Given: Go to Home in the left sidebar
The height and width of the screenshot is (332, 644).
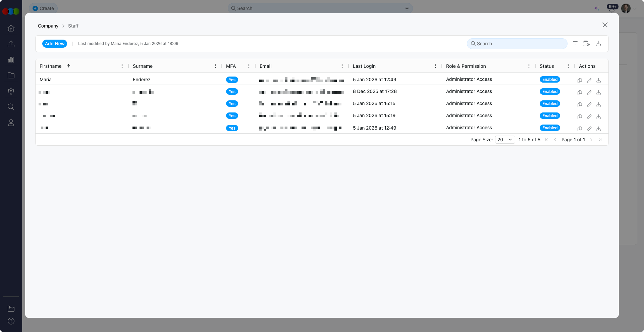Looking at the screenshot, I should [x=11, y=28].
